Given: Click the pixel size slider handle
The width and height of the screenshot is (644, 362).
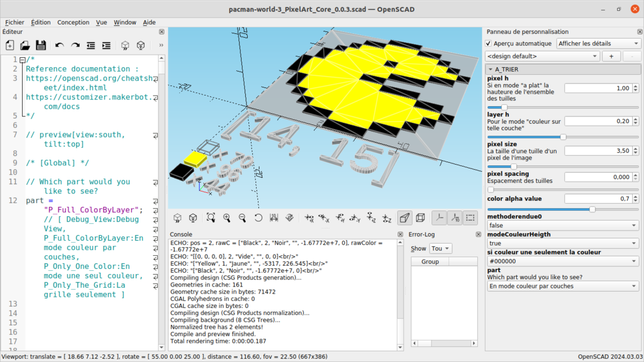Looking at the screenshot, I should (514, 167).
